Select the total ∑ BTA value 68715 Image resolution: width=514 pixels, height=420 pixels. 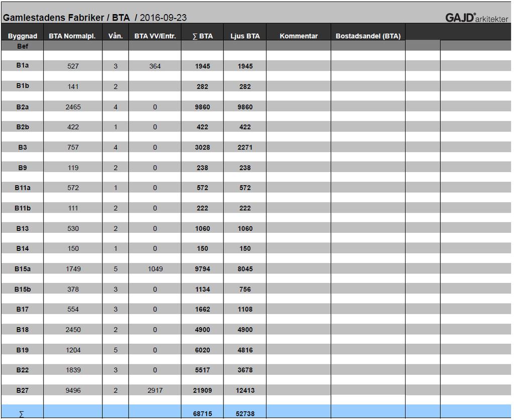203,414
